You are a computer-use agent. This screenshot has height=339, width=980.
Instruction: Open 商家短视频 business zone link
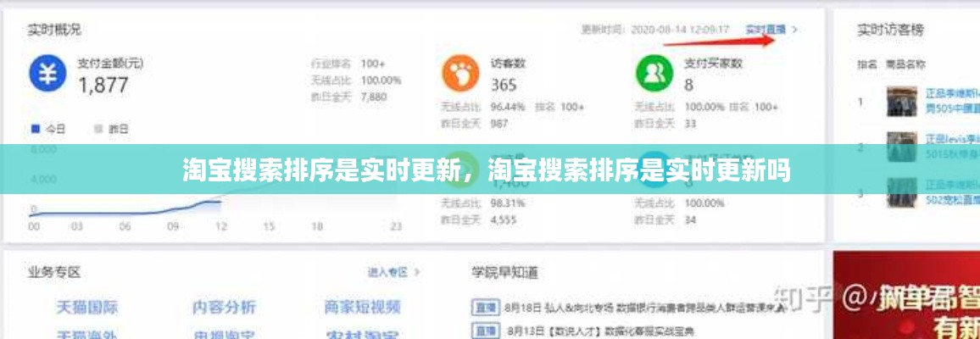pos(362,307)
